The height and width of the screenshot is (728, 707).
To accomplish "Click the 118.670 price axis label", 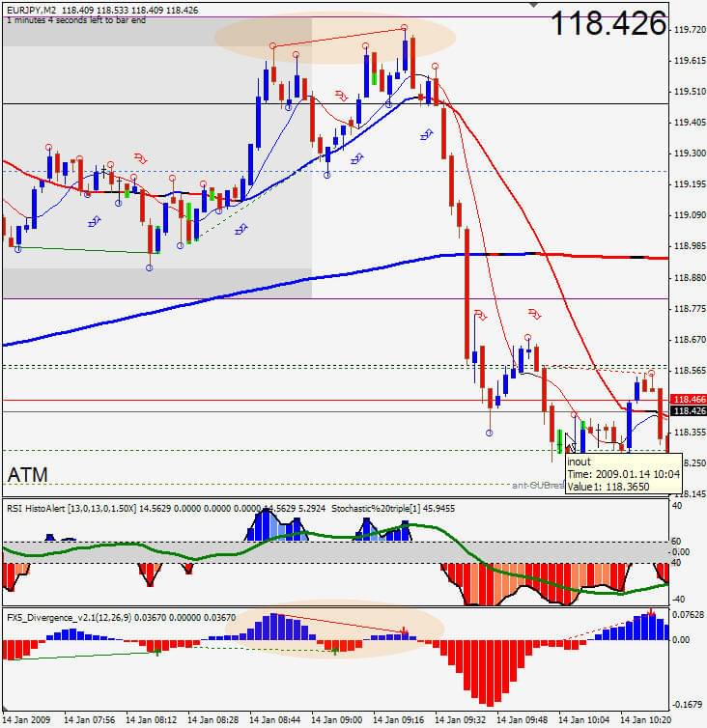I will [690, 340].
